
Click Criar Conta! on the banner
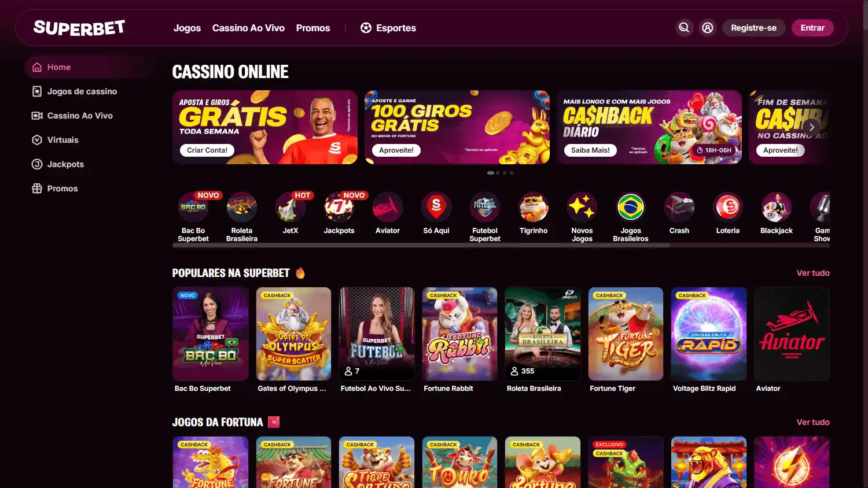[207, 150]
